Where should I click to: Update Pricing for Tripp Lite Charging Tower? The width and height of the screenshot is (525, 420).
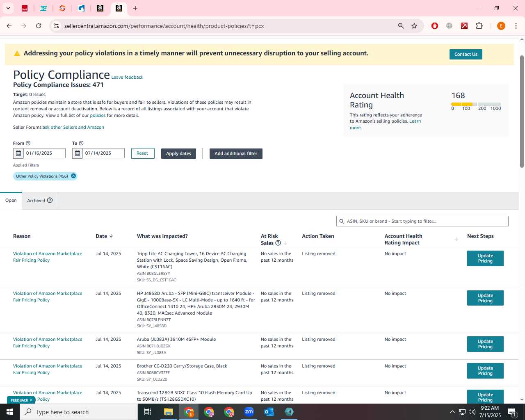click(x=485, y=258)
